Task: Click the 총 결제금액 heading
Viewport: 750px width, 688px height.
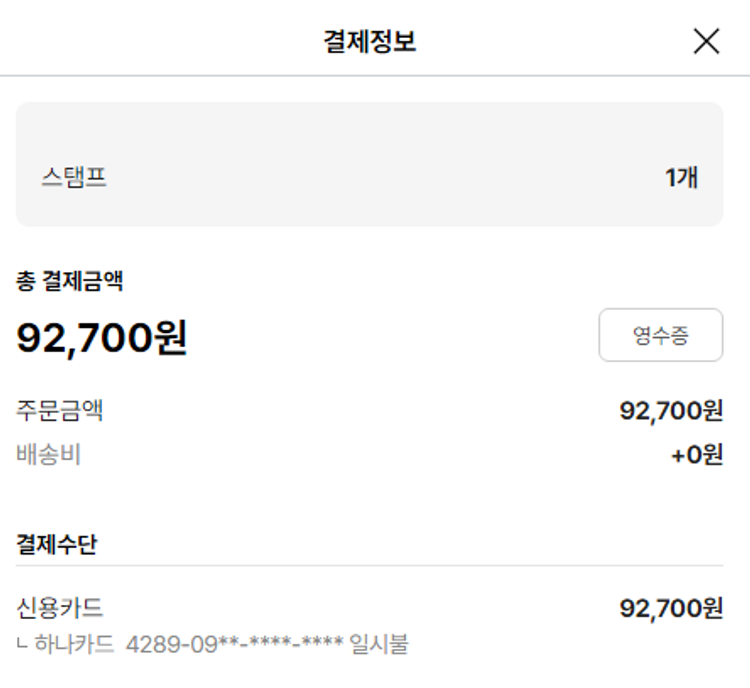Action: [x=69, y=282]
